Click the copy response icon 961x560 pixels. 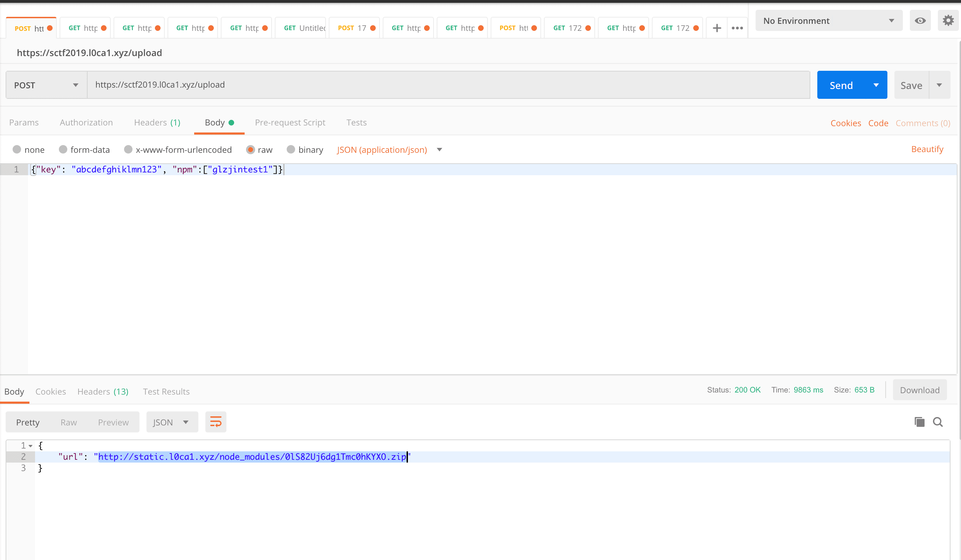click(x=920, y=422)
